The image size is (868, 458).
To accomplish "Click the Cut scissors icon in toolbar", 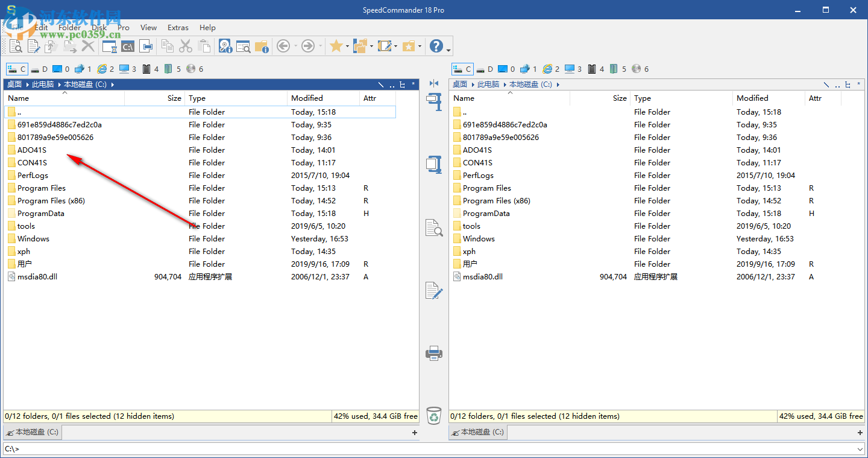I will point(186,46).
